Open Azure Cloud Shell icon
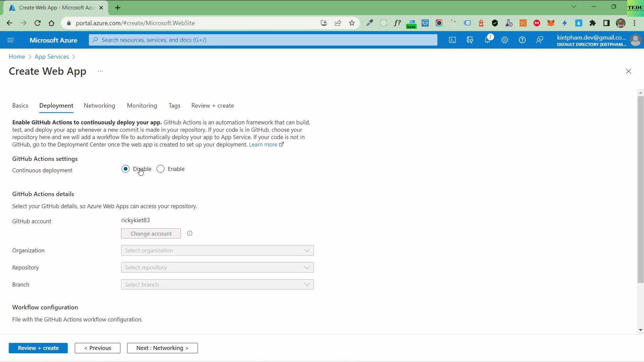The width and height of the screenshot is (644, 362). pyautogui.click(x=452, y=40)
